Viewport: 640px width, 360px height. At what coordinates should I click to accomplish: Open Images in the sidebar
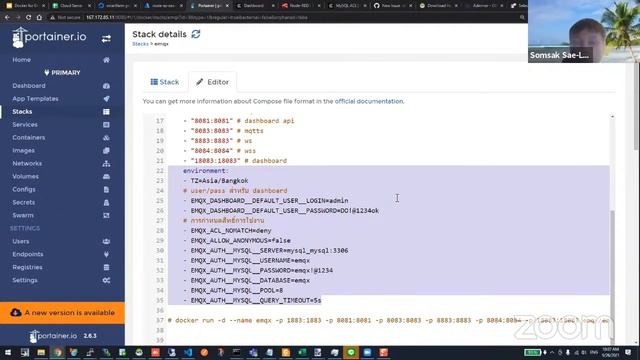pyautogui.click(x=24, y=151)
